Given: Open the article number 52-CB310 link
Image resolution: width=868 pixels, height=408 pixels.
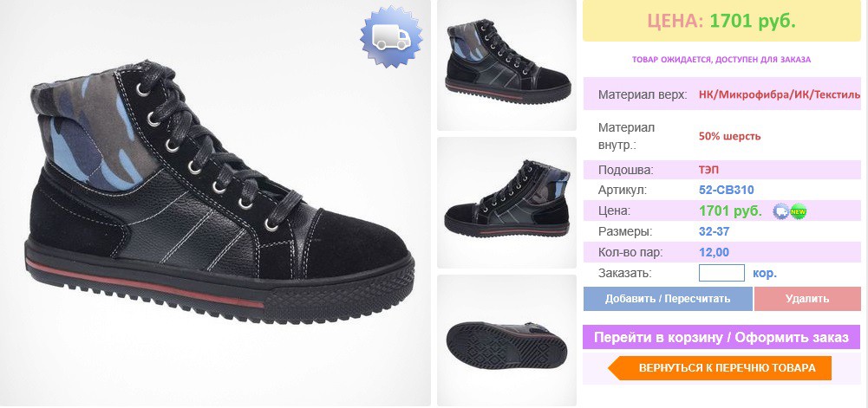Looking at the screenshot, I should pyautogui.click(x=727, y=191).
